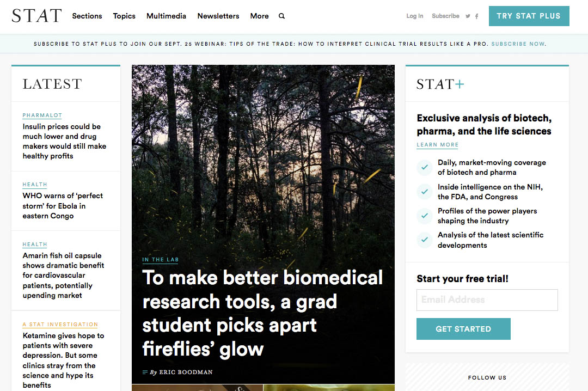Read WHO warns of Ebola article
Screen dimensions: 588x391
tap(63, 206)
